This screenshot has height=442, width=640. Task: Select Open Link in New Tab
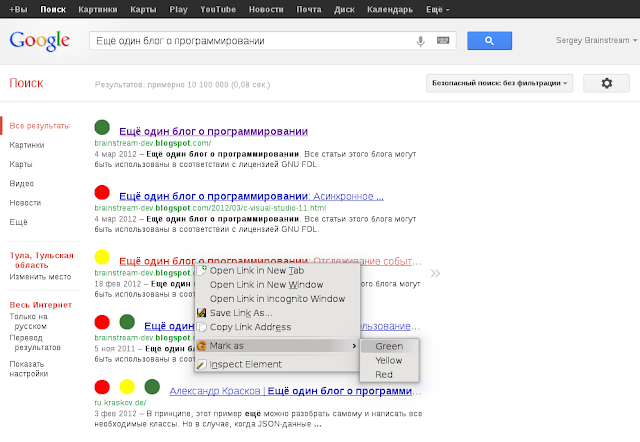click(277, 271)
